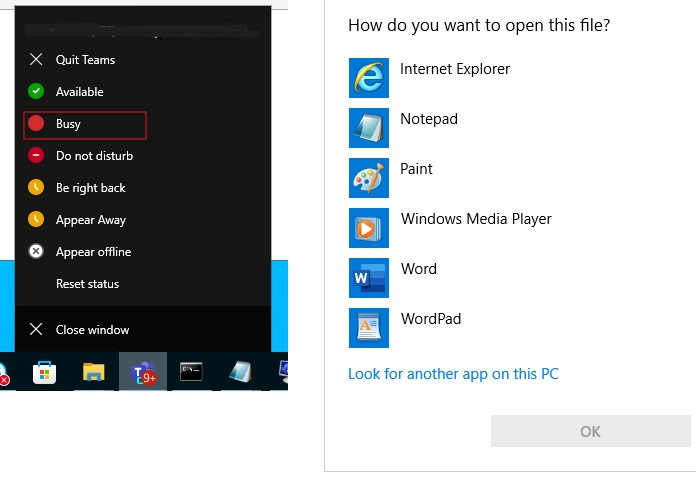This screenshot has width=696, height=482.
Task: Click the Windows Media Player icon
Action: pos(369,228)
